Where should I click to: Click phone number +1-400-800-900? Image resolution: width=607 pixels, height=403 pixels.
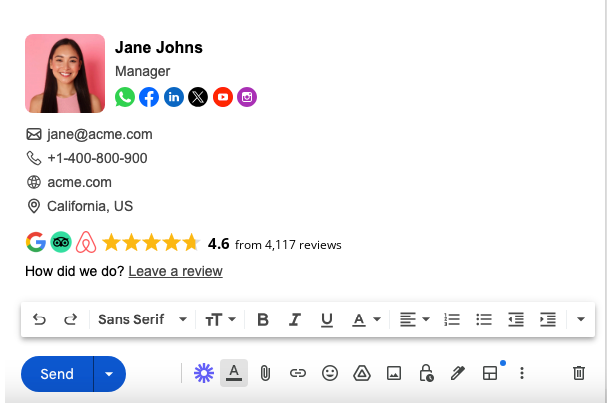(97, 158)
